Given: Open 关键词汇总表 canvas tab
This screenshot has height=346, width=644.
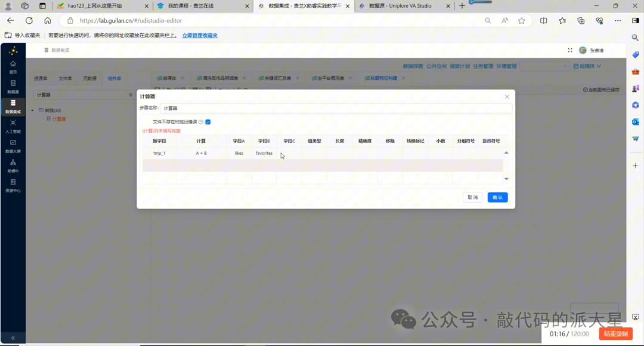Looking at the screenshot, I should [x=275, y=78].
